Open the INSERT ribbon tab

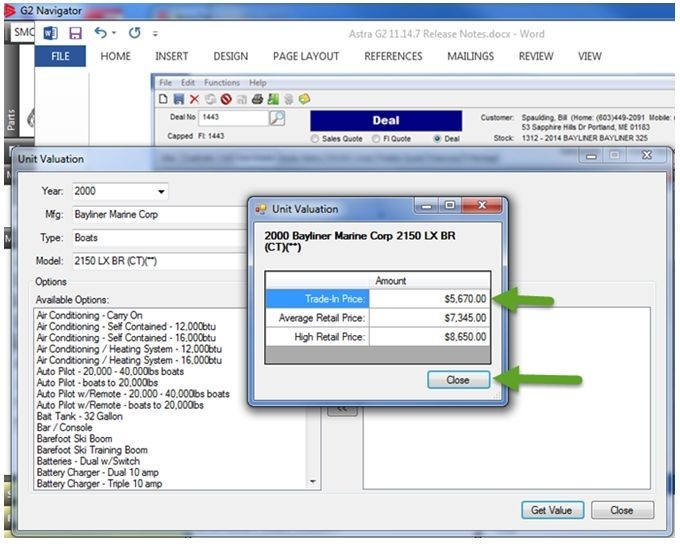[172, 56]
